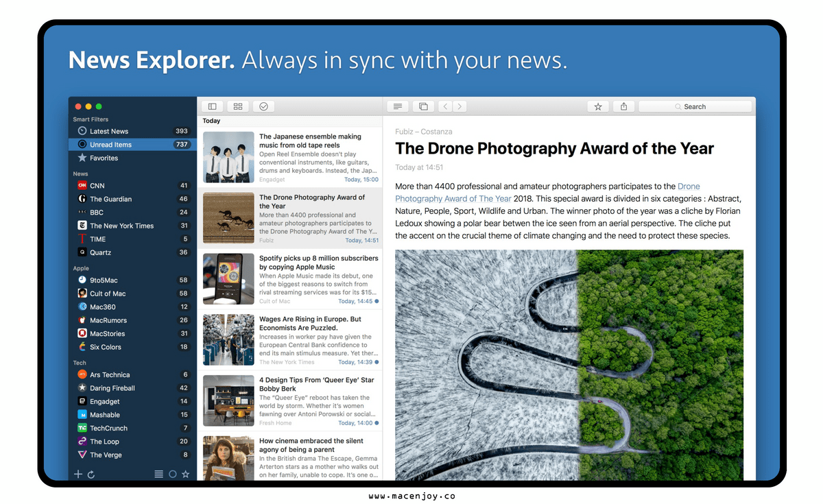Show all items list filter icon
The height and width of the screenshot is (504, 823).
coord(158,474)
